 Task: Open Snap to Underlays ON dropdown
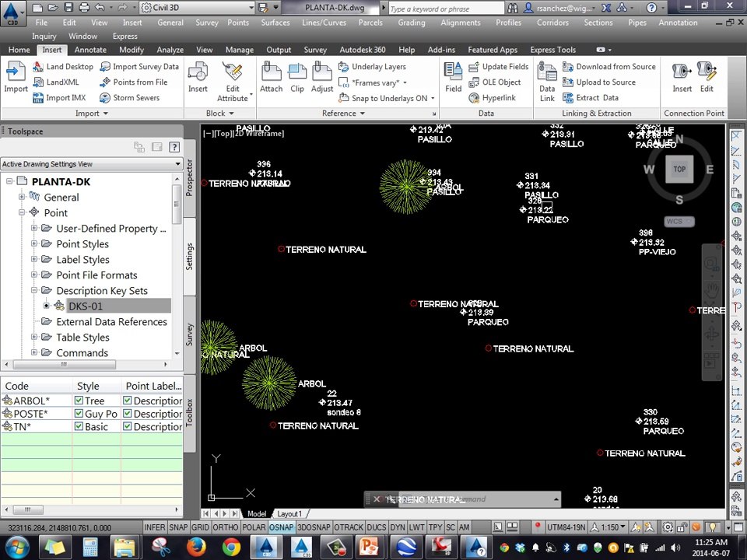(433, 98)
